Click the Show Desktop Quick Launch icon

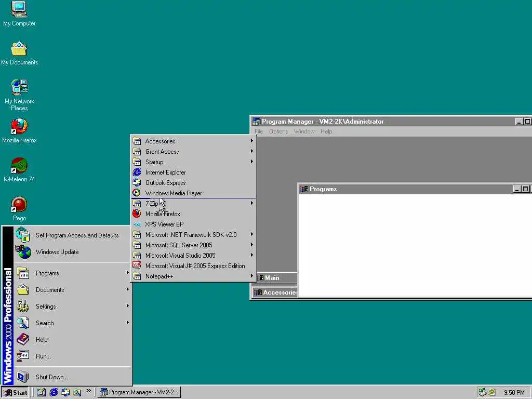point(42,392)
